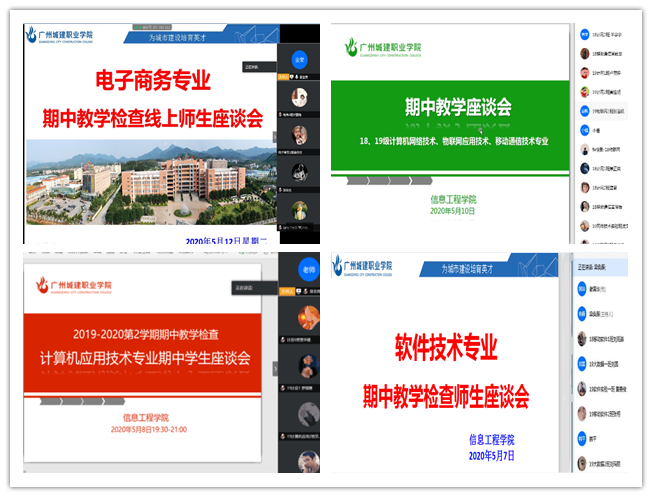Click the blue 小卷 avatar in participant list
This screenshot has width=652, height=497.
pos(585,129)
